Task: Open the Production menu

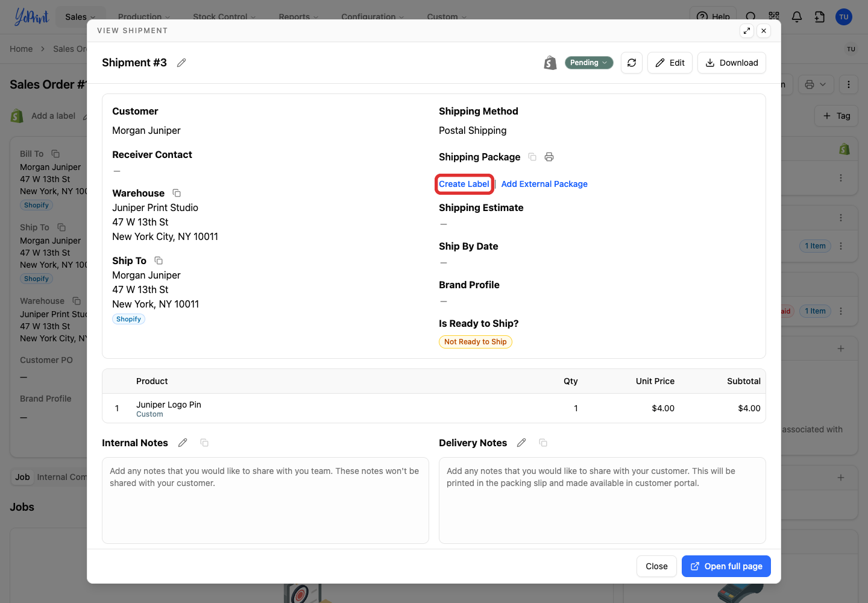Action: (144, 17)
